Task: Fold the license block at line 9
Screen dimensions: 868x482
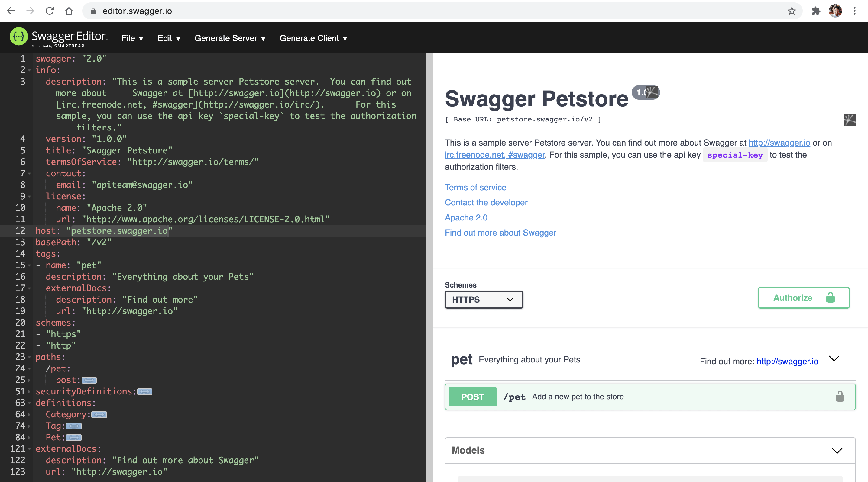Action: tap(29, 196)
